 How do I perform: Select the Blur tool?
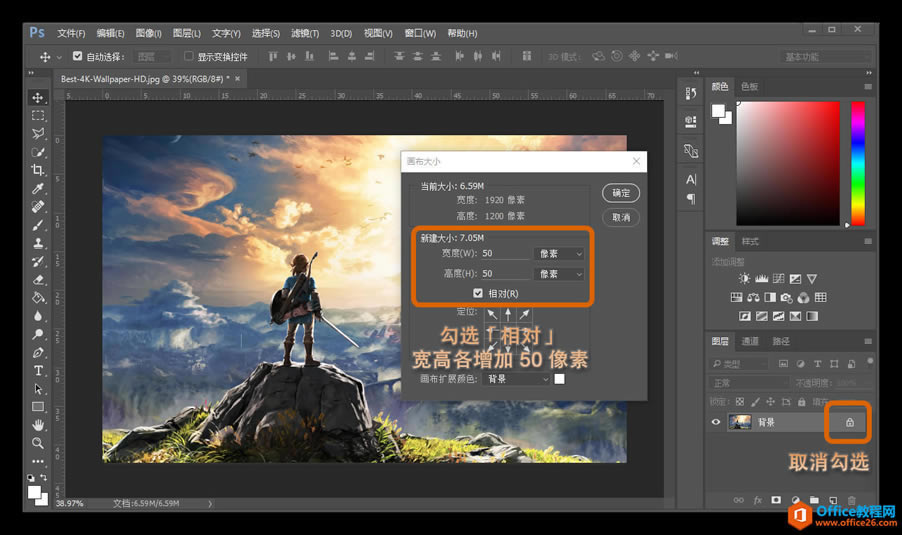38,316
